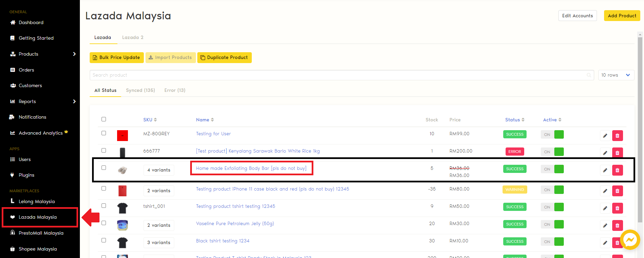Edit the Kenyalang Sarawak Barlo White Rice product
This screenshot has width=644, height=258.
click(605, 153)
